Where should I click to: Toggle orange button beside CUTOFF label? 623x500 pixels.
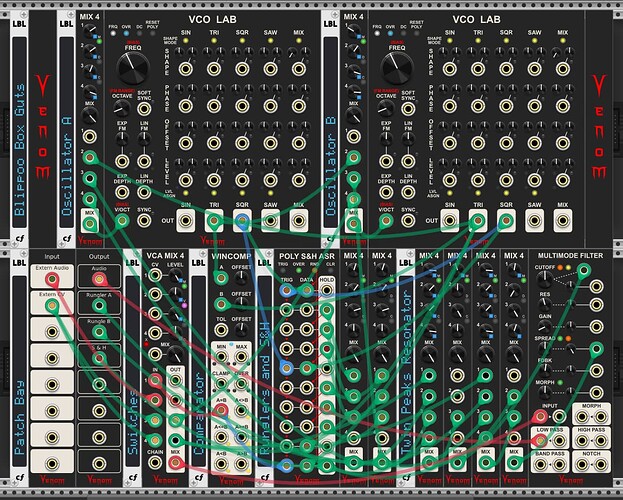point(560,267)
